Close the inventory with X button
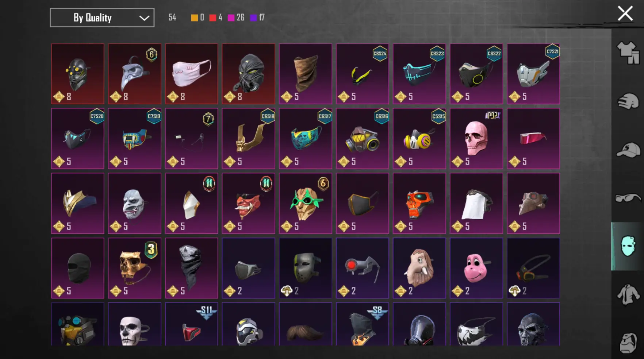The image size is (644, 359). 625,13
